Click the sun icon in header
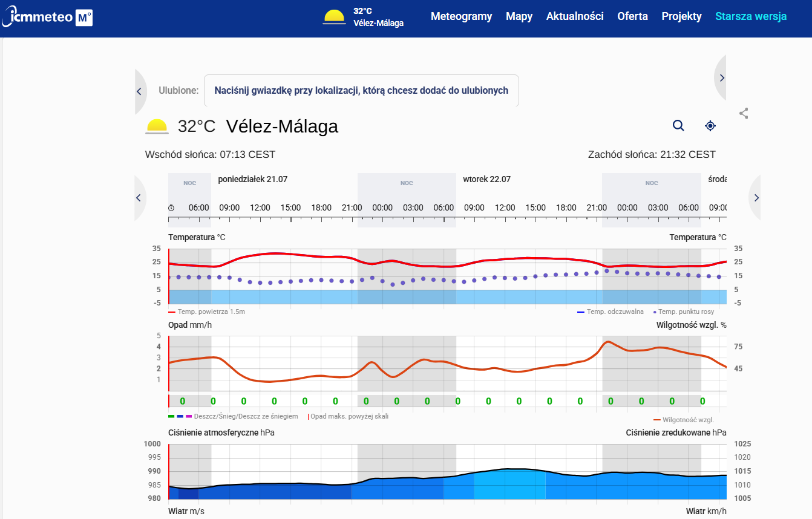812x519 pixels. 335,17
